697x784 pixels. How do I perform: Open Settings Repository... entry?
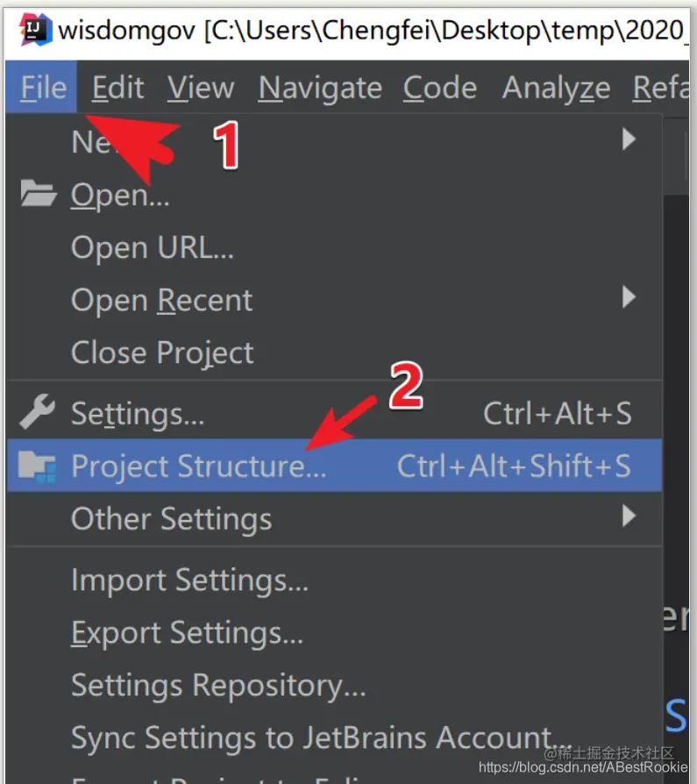coord(218,685)
